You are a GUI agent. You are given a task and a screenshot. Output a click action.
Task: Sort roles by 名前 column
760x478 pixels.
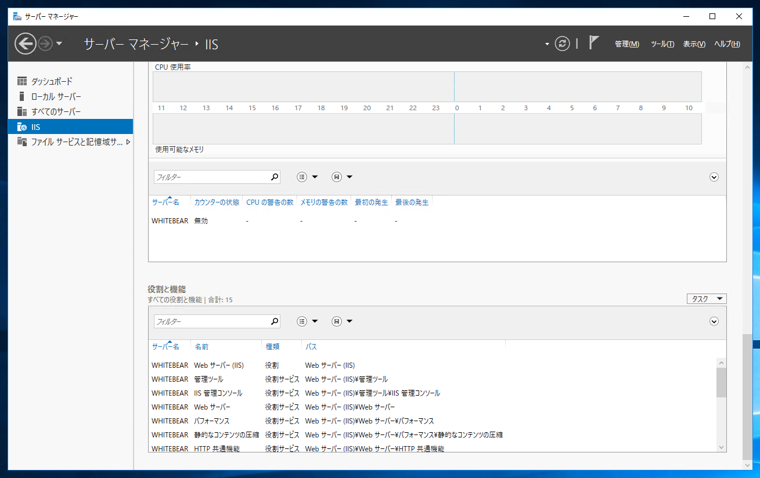click(201, 347)
